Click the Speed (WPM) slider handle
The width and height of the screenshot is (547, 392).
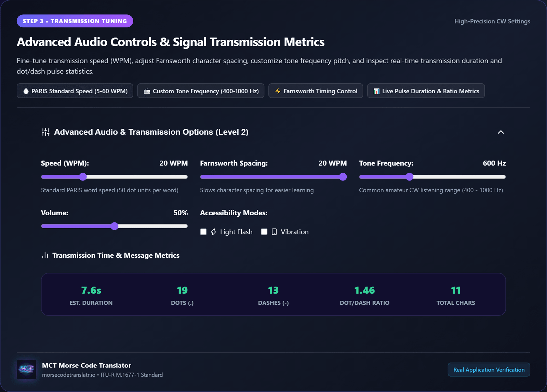[83, 177]
